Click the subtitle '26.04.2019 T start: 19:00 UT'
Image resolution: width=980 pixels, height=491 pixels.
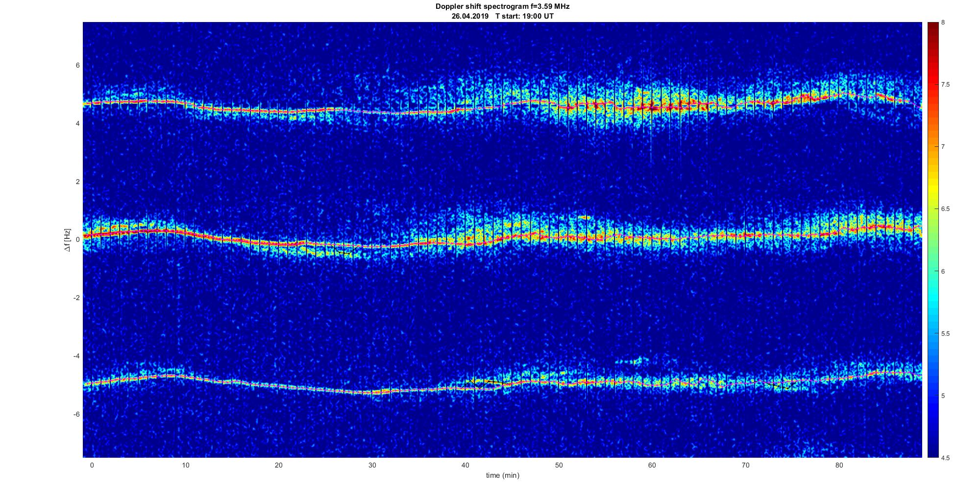502,16
